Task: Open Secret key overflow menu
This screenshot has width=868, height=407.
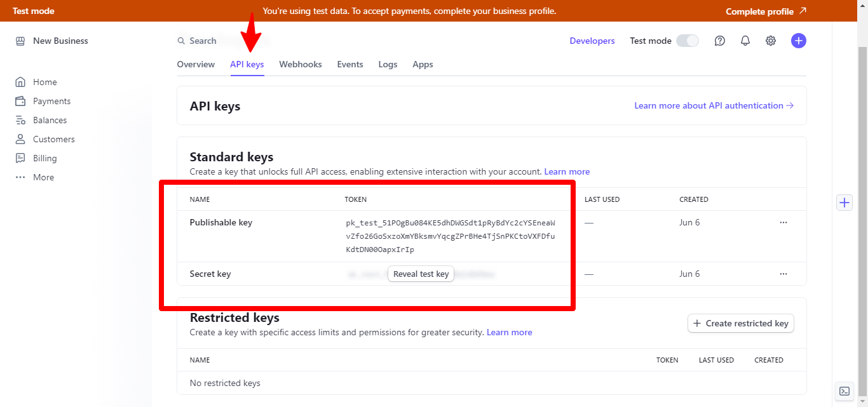Action: click(x=783, y=274)
